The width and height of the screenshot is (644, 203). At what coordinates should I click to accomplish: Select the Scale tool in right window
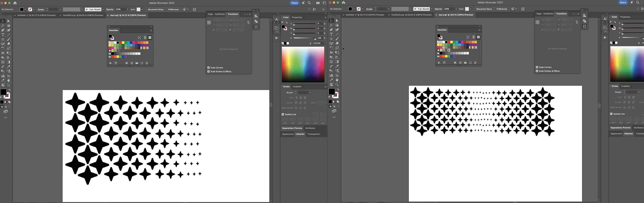click(x=337, y=48)
